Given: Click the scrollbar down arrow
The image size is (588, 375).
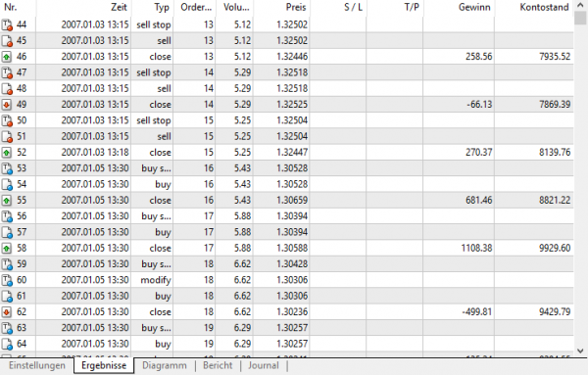Looking at the screenshot, I should tap(580, 352).
